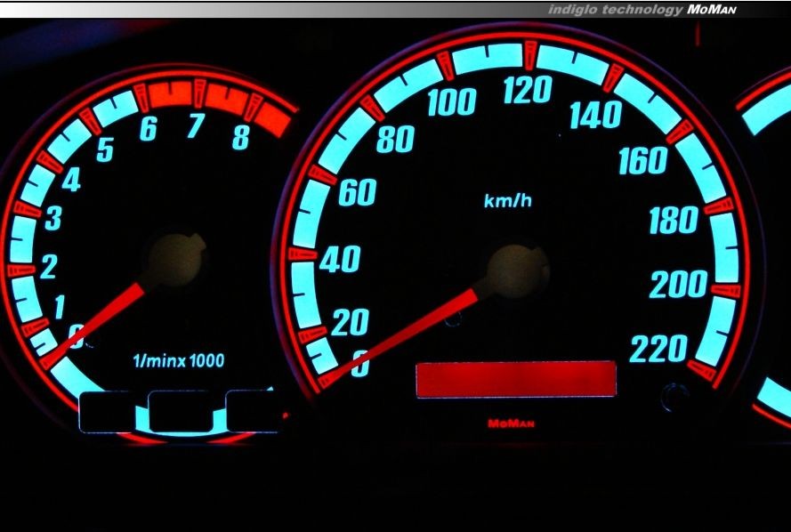Click the red MoMan logo below odometer

click(x=512, y=423)
